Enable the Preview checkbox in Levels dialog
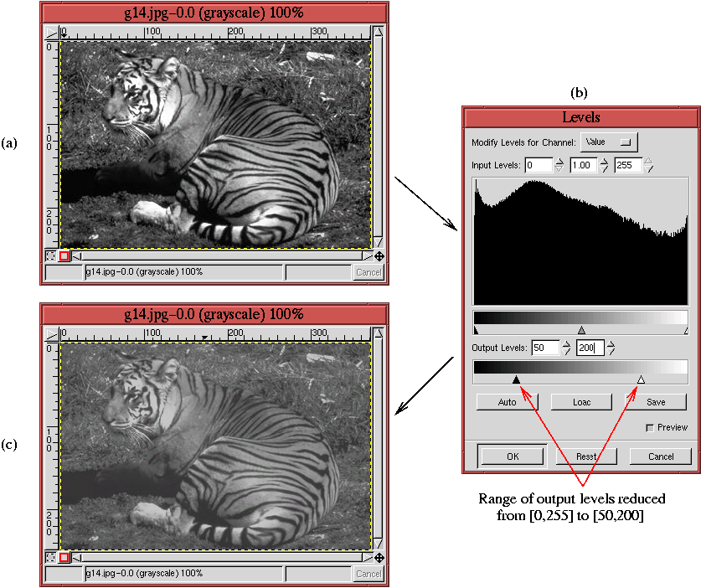 (650, 426)
